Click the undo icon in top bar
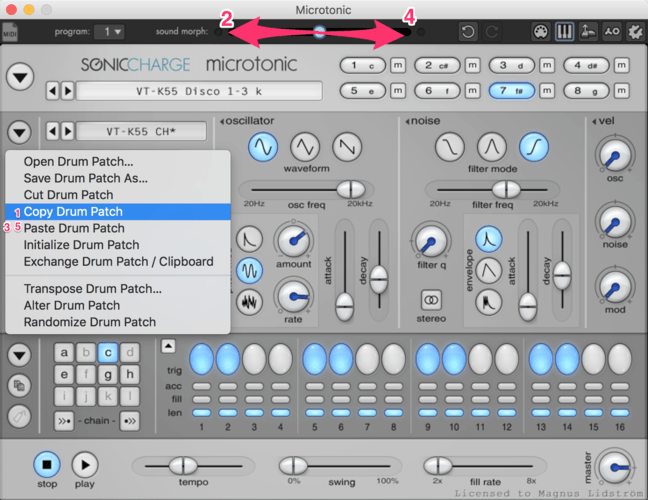Image resolution: width=648 pixels, height=500 pixels. click(x=468, y=31)
